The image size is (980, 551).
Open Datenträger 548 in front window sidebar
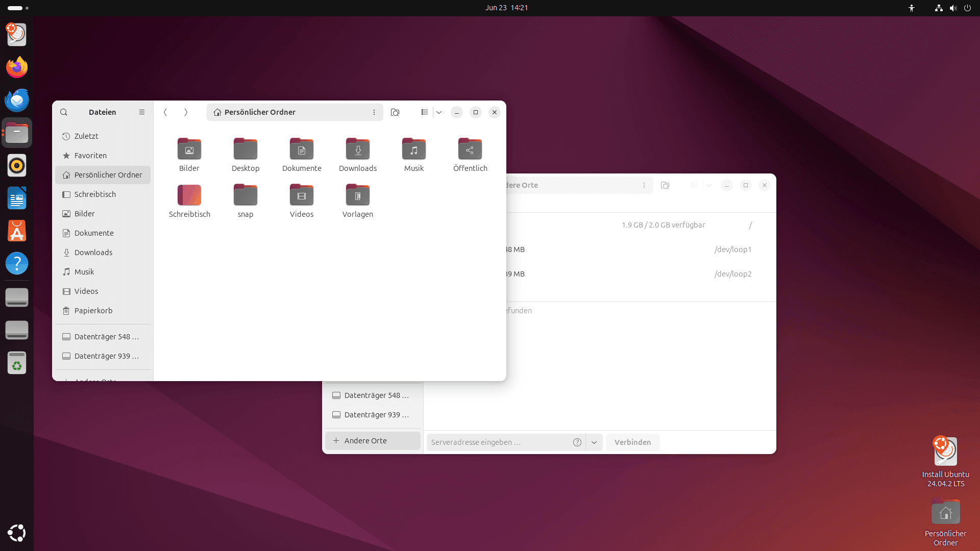[x=103, y=337]
